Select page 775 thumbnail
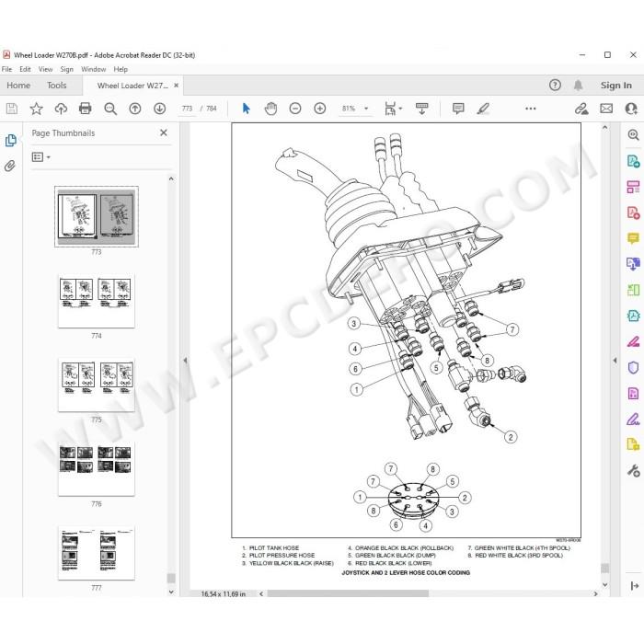Screen dimensions: 644x644 pos(97,385)
